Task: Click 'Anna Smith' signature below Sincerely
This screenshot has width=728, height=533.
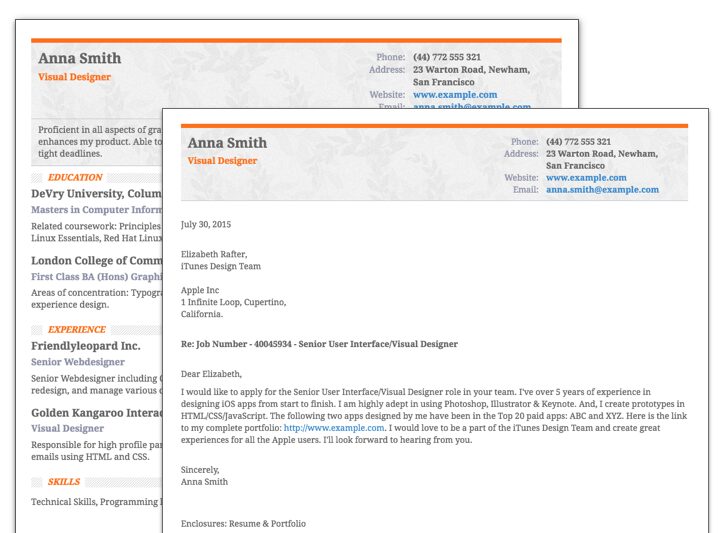Action: (204, 482)
